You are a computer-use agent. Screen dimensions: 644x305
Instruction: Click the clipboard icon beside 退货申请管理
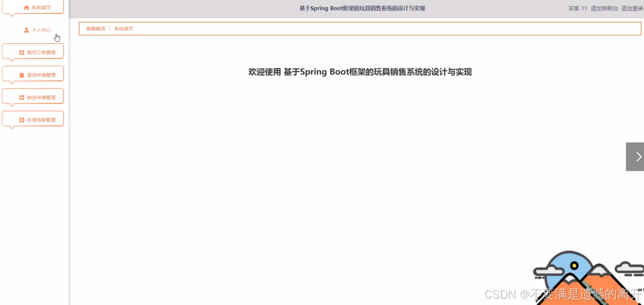(x=22, y=75)
